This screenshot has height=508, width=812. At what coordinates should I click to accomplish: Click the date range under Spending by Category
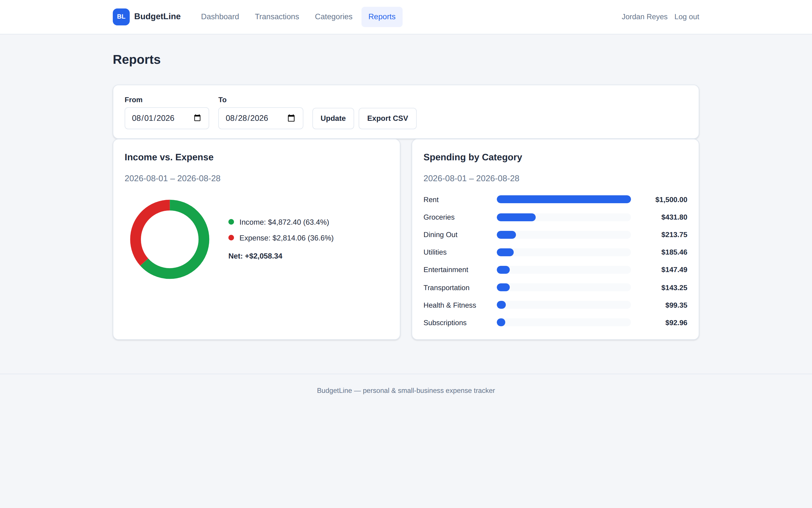coord(471,178)
